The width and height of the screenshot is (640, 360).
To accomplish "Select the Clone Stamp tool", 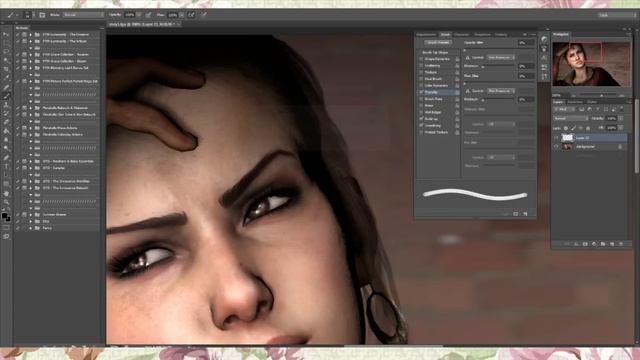I will (x=6, y=104).
